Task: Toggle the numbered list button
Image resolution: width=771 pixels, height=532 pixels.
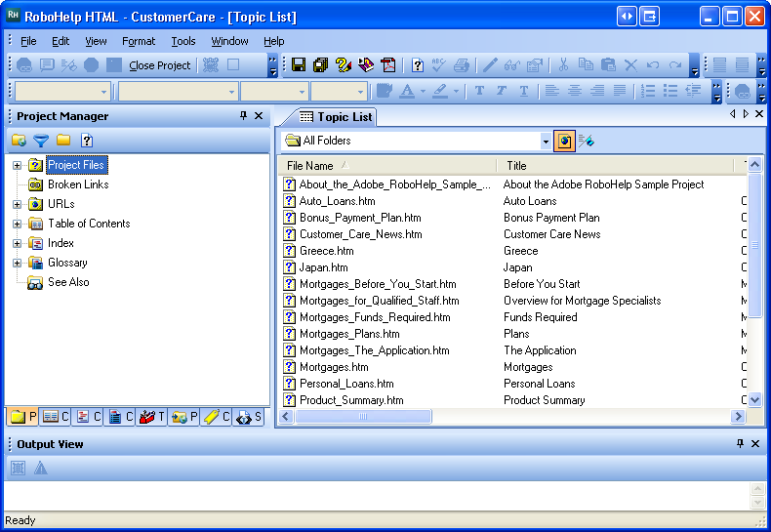Action: [x=648, y=91]
